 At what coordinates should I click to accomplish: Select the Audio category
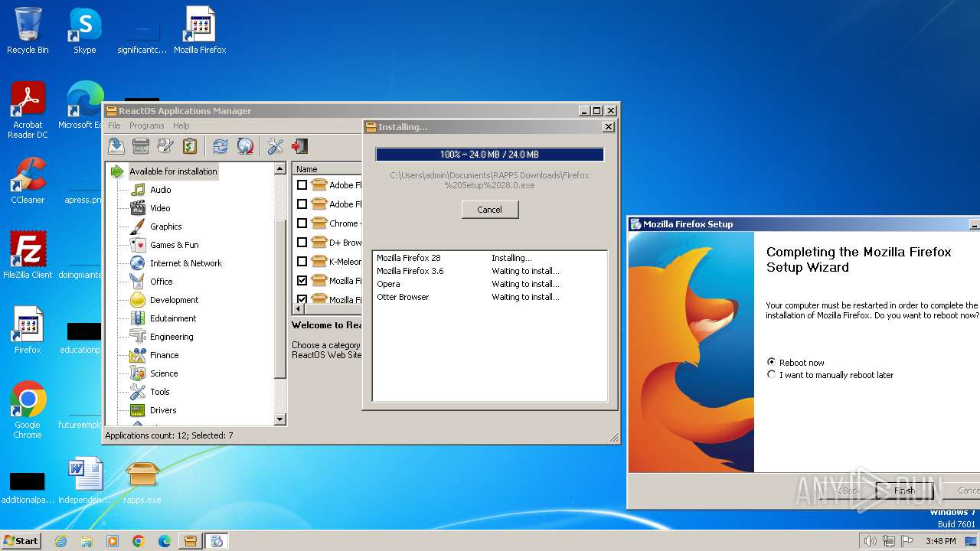[x=160, y=190]
